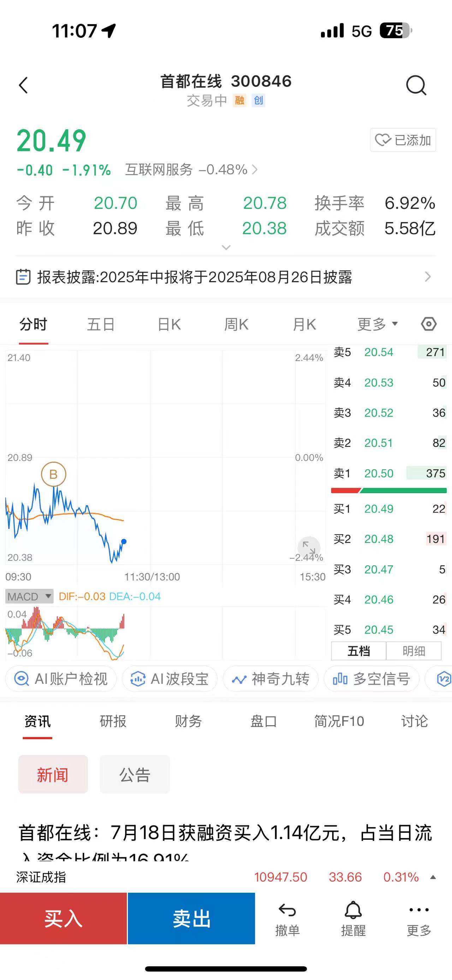452x980 pixels.
Task: Switch to 财务 finance tab
Action: (x=188, y=721)
